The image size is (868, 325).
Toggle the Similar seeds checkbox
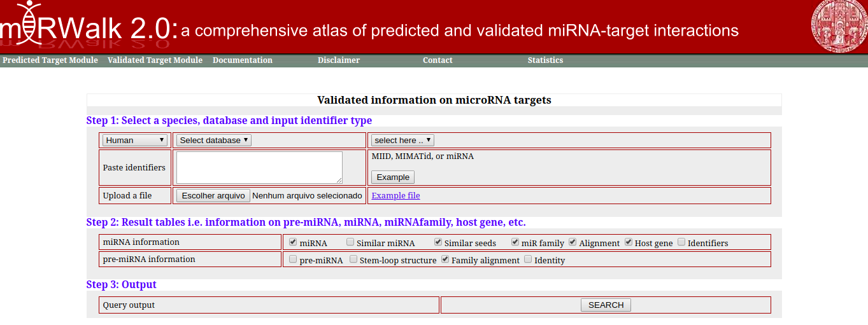pos(438,242)
